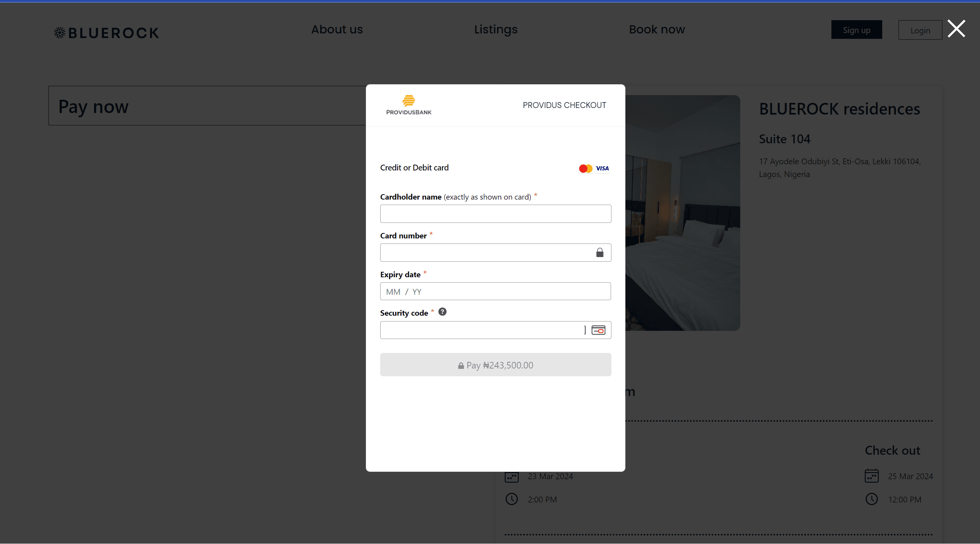980x544 pixels.
Task: Click the 25 Mar 2024 check-out date
Action: point(911,476)
